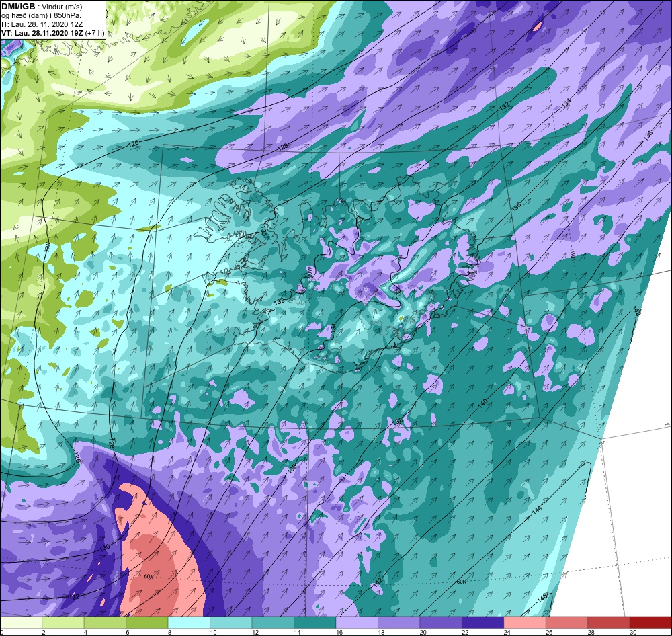Click the '138' contour label in the upper right

[648, 134]
